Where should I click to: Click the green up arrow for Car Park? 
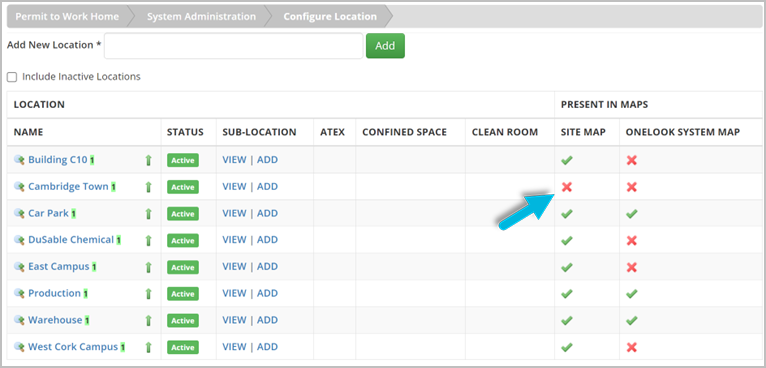(149, 214)
